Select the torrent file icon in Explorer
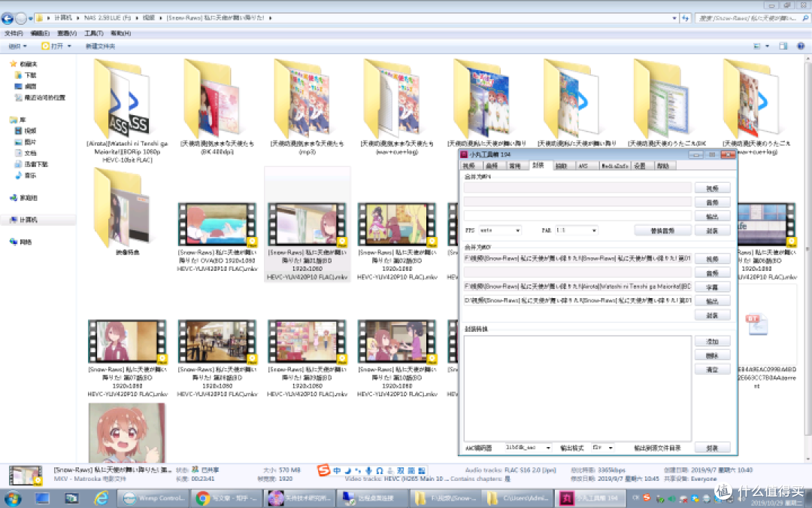 pyautogui.click(x=756, y=325)
